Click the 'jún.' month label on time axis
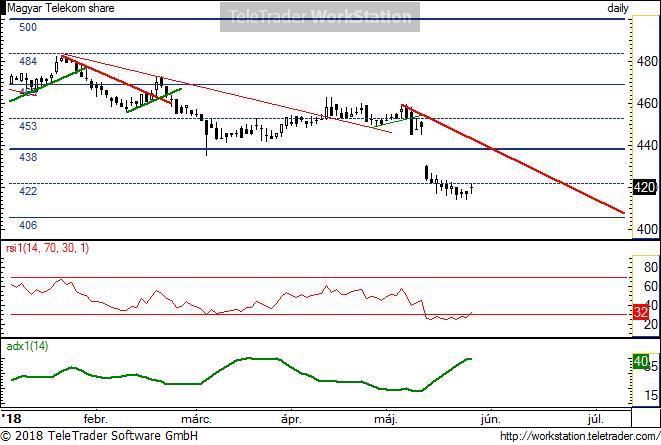 click(491, 419)
